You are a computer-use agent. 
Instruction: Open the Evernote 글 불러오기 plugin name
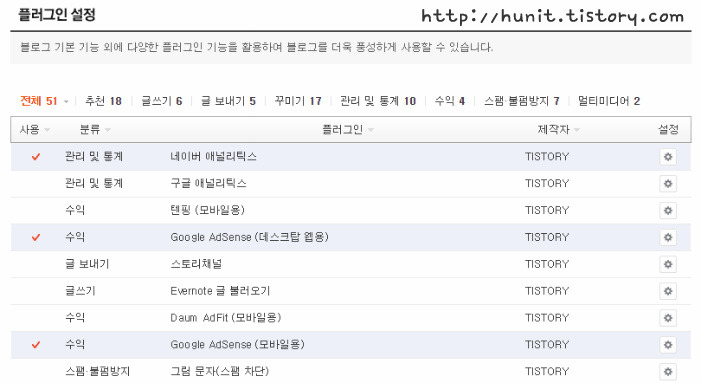(x=220, y=290)
